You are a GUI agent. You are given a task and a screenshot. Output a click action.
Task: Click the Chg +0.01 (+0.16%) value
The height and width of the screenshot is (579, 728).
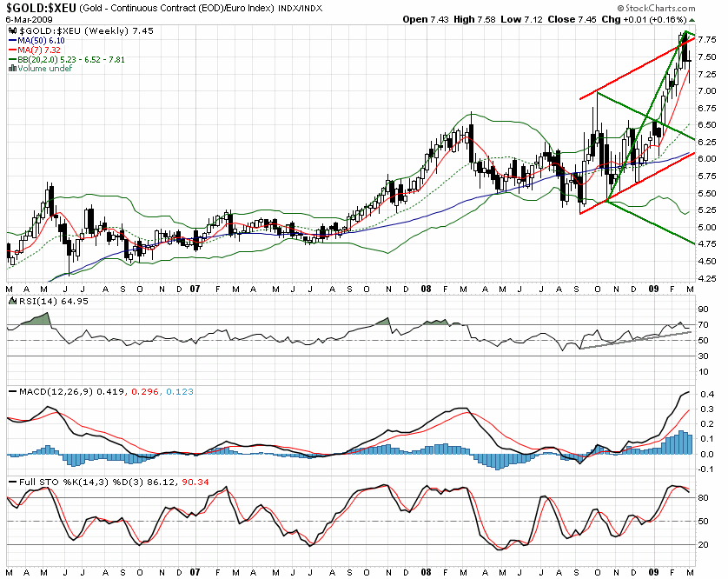(x=644, y=19)
